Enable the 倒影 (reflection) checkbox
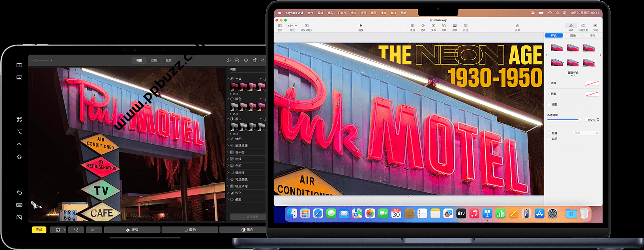The width and height of the screenshot is (644, 250). [x=549, y=104]
